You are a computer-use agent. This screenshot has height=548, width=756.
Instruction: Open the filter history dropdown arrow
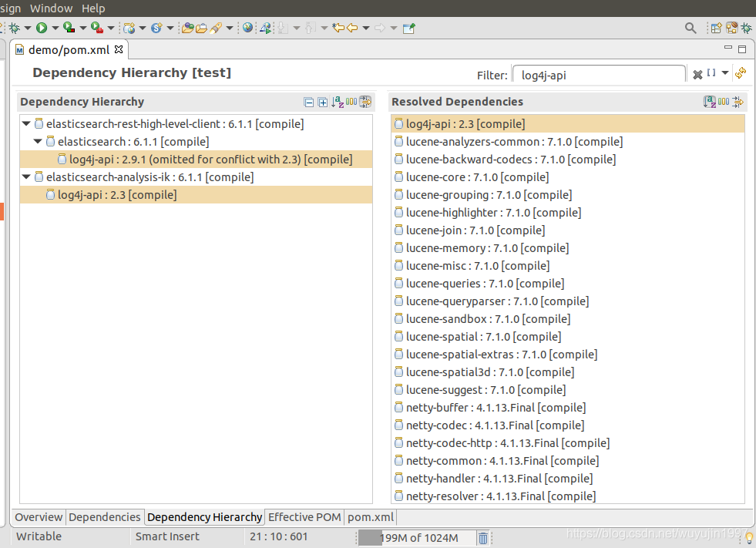click(724, 72)
